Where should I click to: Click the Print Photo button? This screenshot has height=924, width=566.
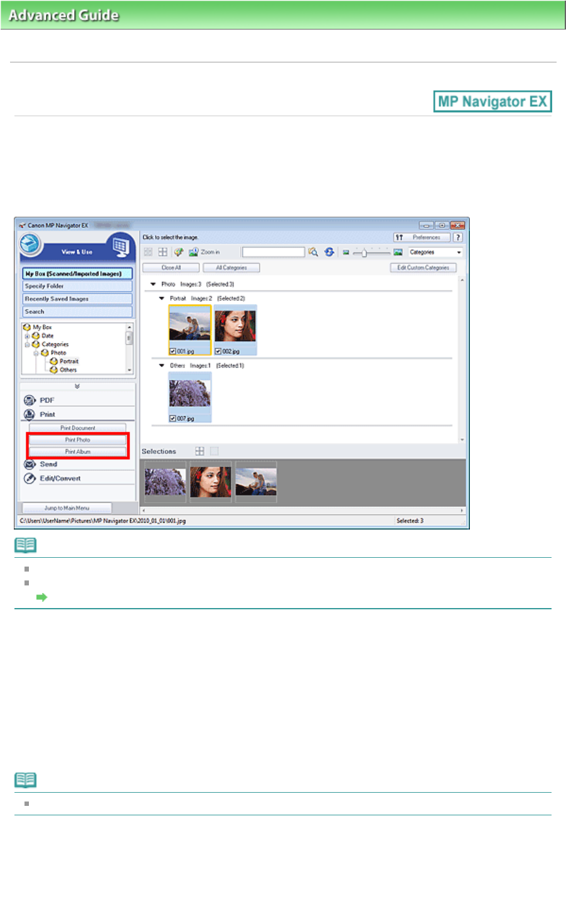78,440
